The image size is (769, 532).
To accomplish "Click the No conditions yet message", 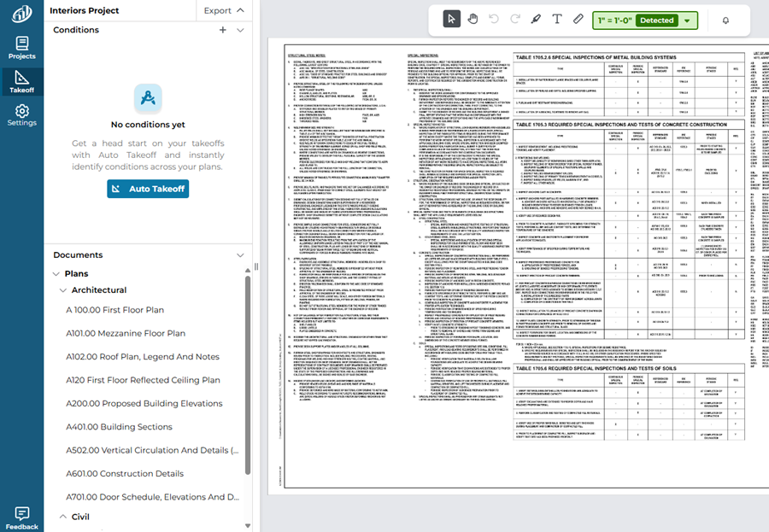I will (148, 125).
